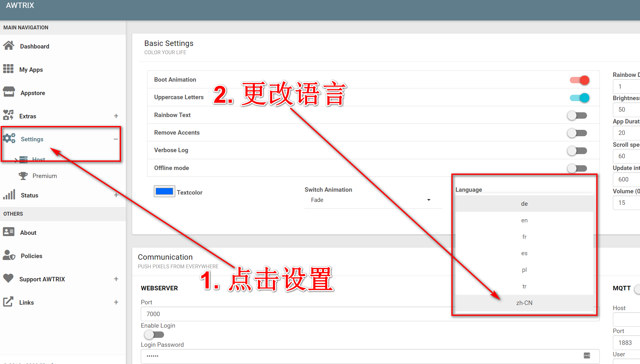
Task: Click the Update interval 600 field
Action: pos(626,179)
